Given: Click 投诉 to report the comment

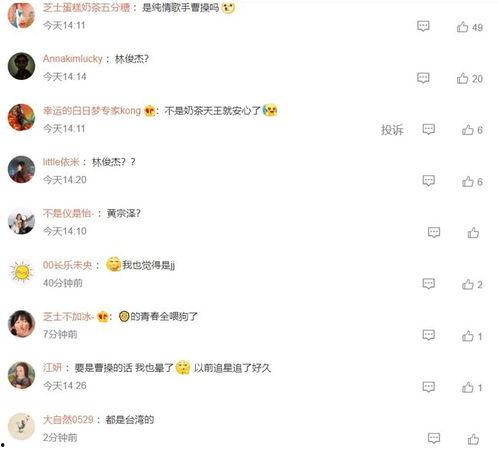Looking at the screenshot, I should [392, 130].
